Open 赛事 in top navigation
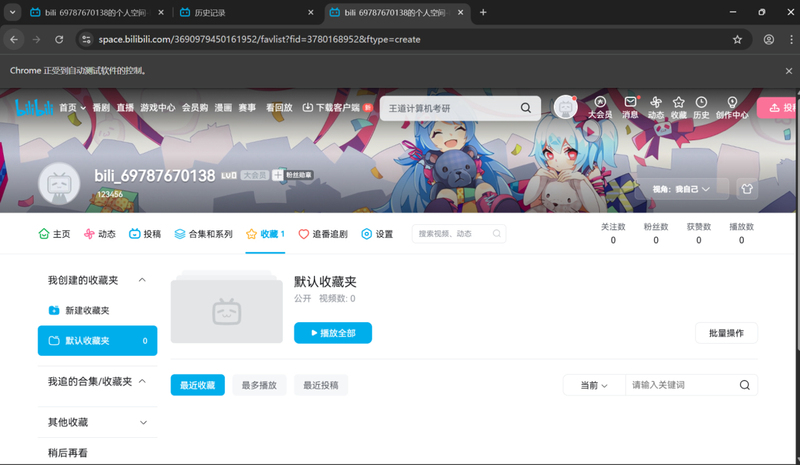Screen dimensions: 800x465 point(247,108)
